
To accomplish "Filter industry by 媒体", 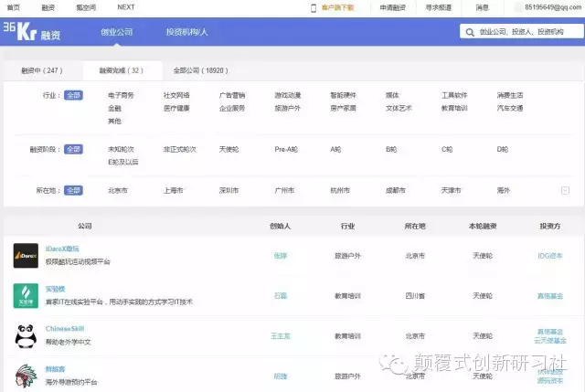I will pyautogui.click(x=392, y=95).
